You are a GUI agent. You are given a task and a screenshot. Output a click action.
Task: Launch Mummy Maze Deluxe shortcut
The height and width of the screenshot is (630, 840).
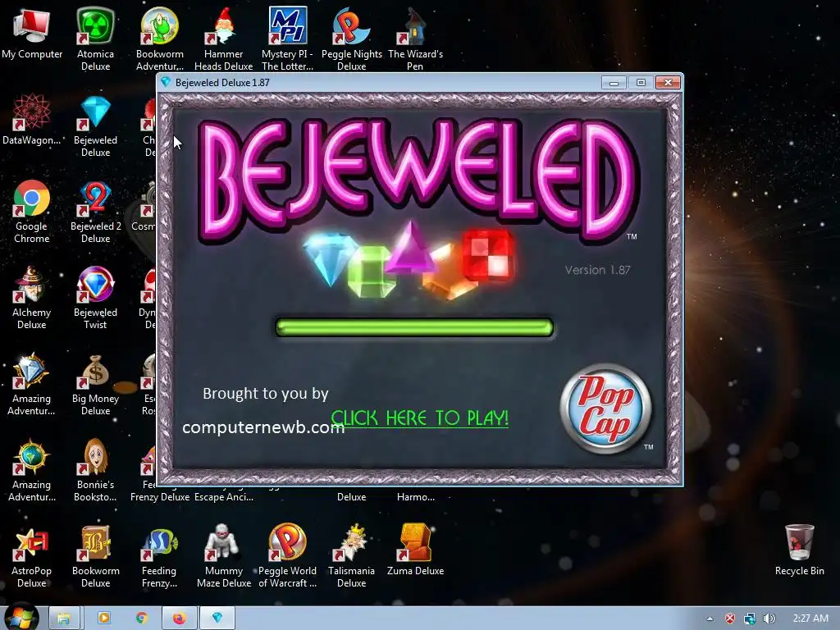tap(223, 557)
